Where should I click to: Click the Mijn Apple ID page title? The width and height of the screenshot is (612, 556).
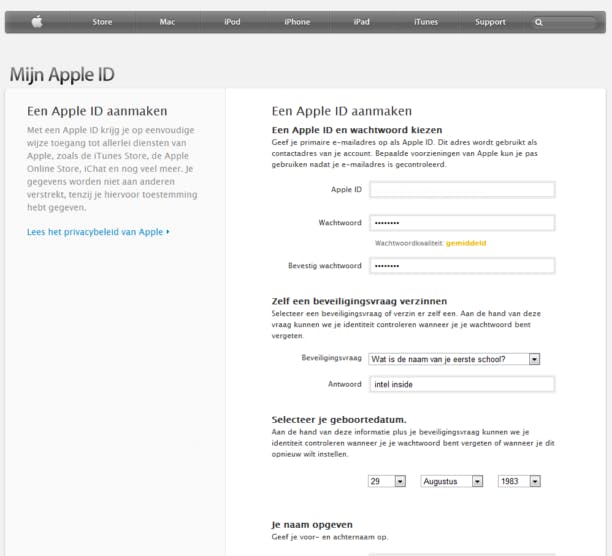[62, 75]
